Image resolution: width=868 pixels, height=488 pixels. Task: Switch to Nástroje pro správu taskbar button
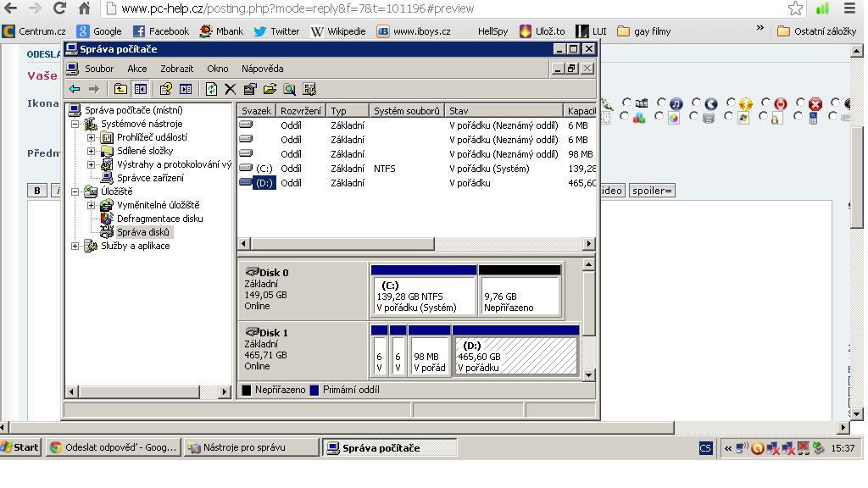(x=251, y=447)
